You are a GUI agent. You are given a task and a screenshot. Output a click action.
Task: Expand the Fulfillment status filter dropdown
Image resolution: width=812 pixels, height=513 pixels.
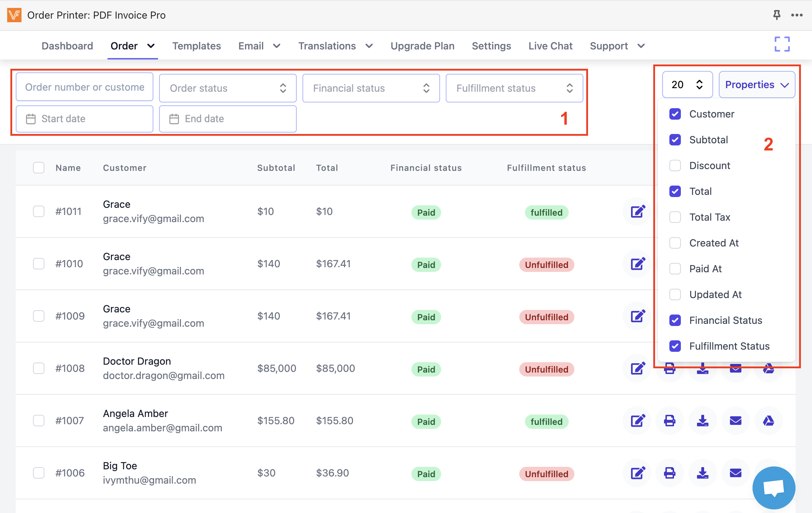514,88
